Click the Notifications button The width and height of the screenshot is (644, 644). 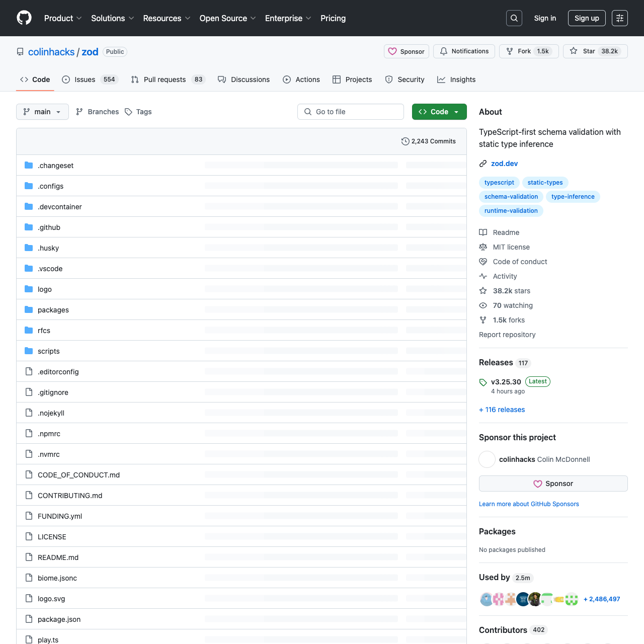coord(464,51)
